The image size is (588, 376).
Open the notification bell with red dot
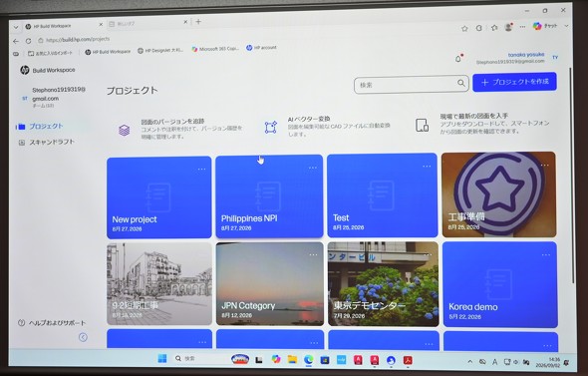(x=458, y=59)
